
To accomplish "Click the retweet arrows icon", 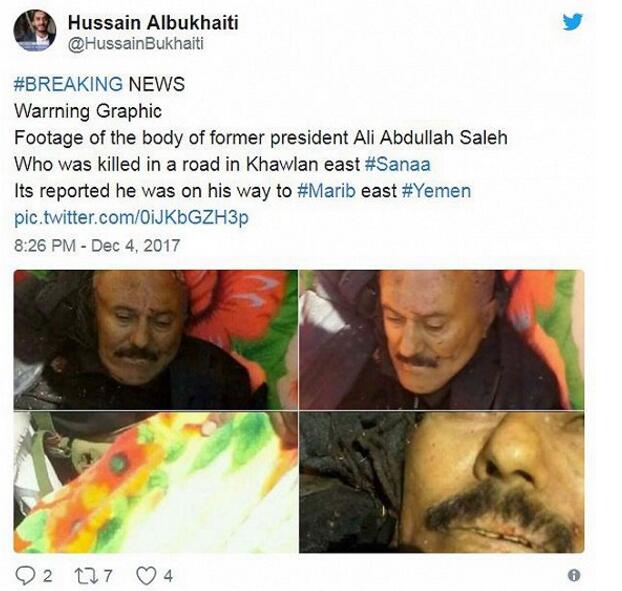I will (87, 576).
